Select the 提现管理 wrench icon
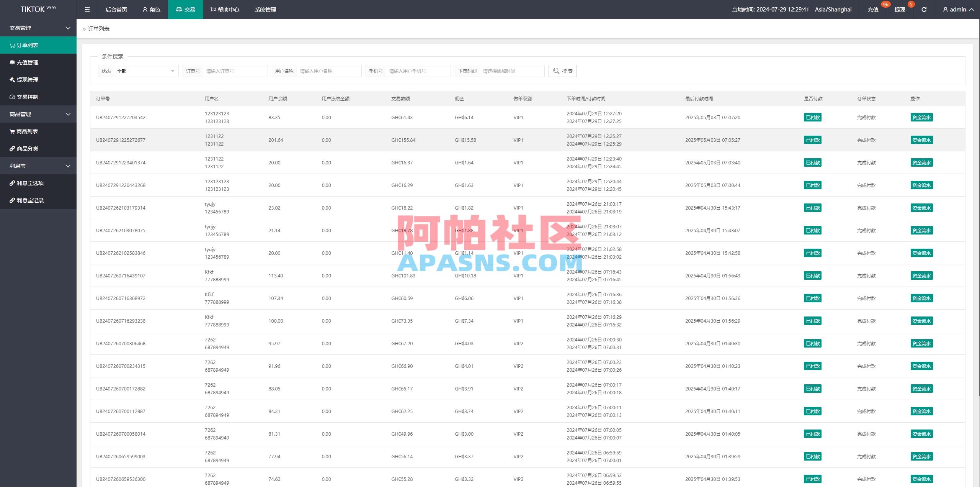Image resolution: width=980 pixels, height=487 pixels. [x=11, y=80]
